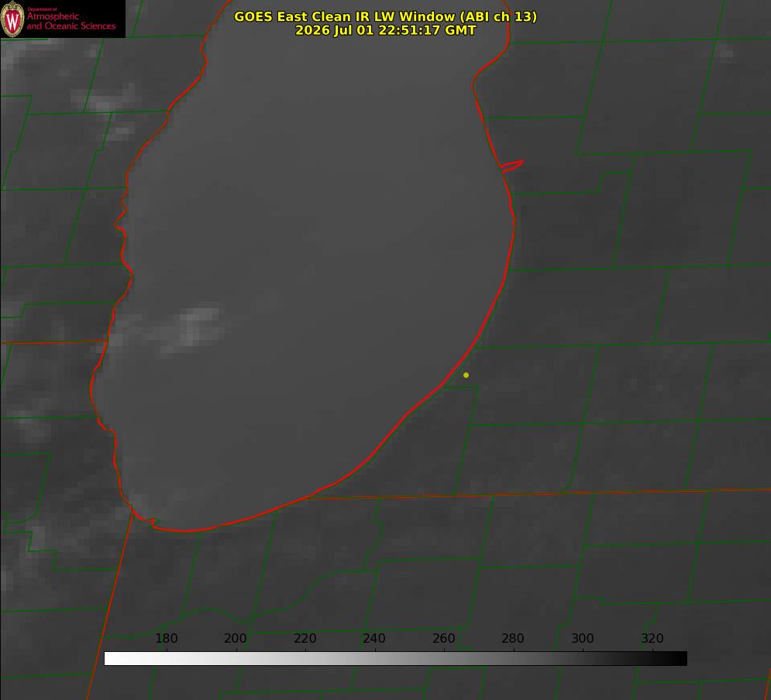
Task: Click the 240 label above the colorbar
Action: pos(373,638)
